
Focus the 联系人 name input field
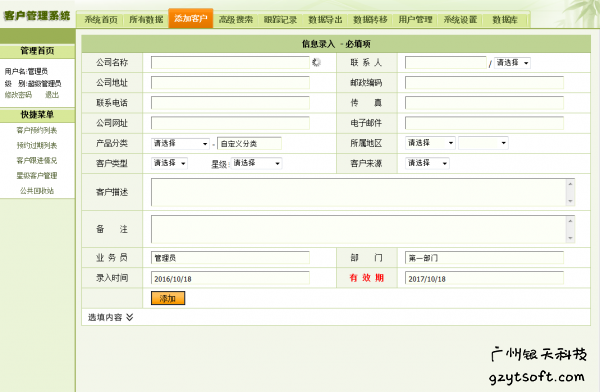click(446, 62)
